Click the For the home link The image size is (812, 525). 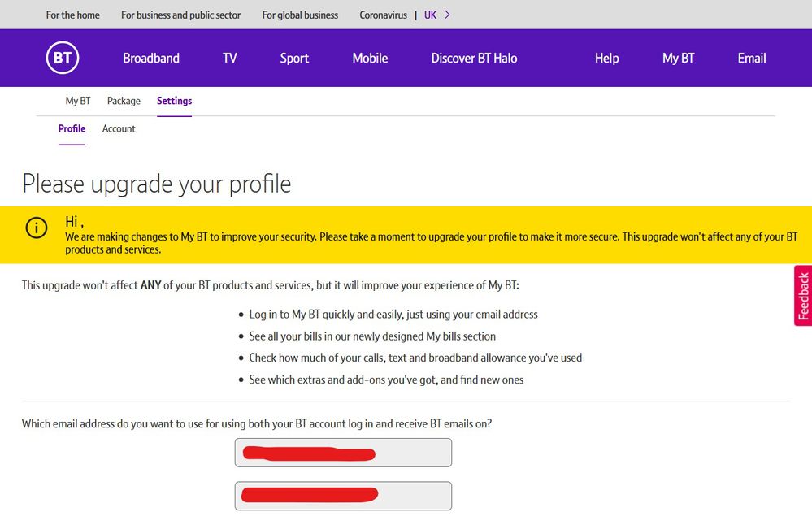point(73,15)
